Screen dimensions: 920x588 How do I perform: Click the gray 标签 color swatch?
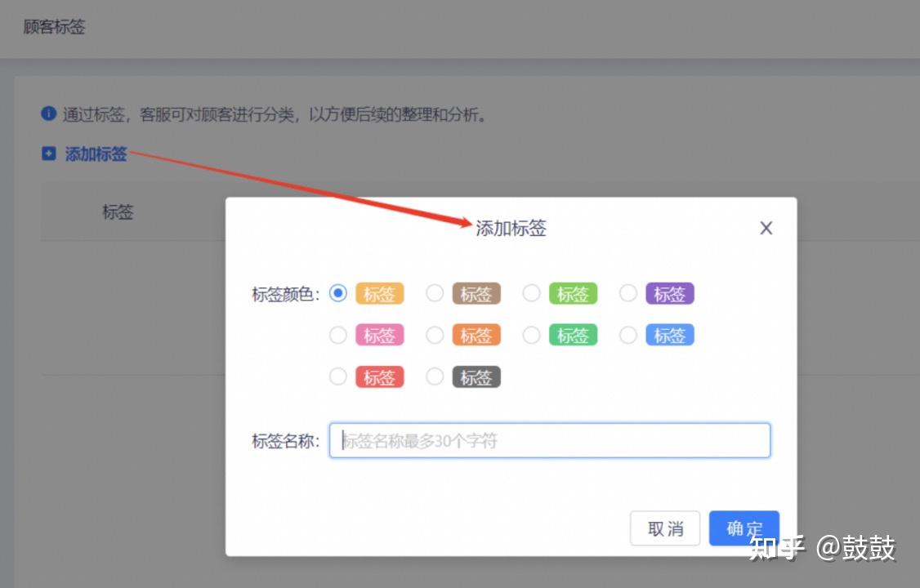[x=476, y=377]
